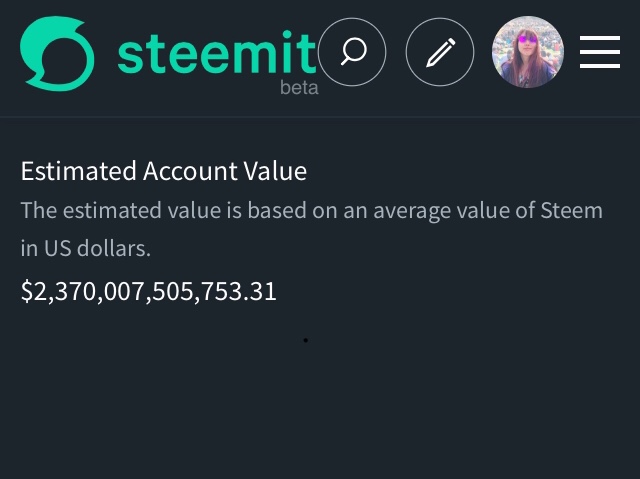Go home via the steemit wordmark
This screenshot has height=479, width=640.
(x=217, y=53)
